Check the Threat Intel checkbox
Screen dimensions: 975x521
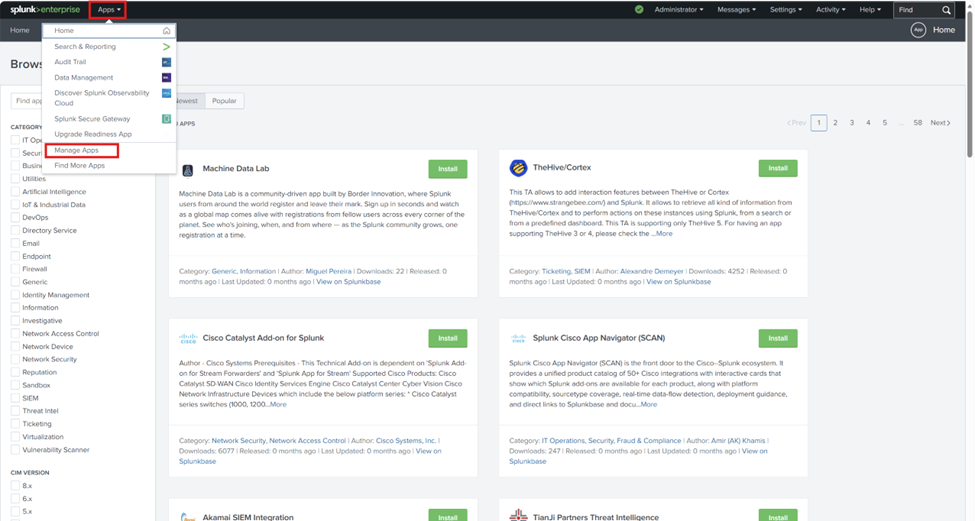click(x=15, y=411)
